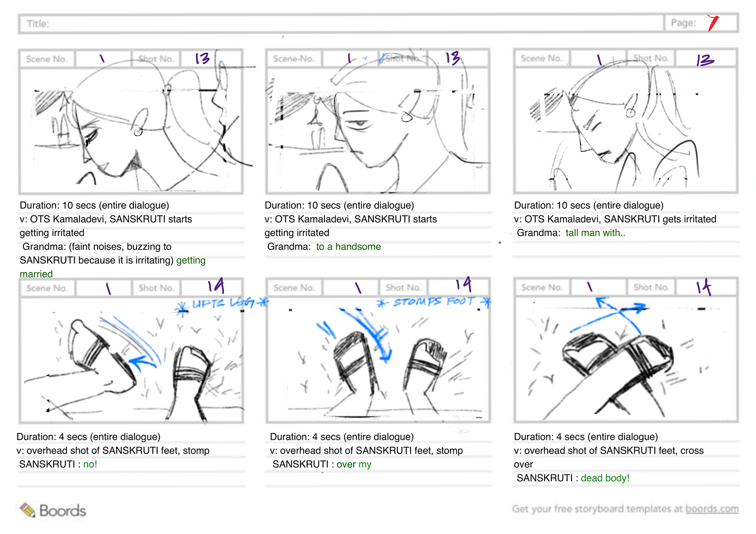The image size is (756, 534).
Task: Click the Boords pencil logo icon
Action: 28,510
